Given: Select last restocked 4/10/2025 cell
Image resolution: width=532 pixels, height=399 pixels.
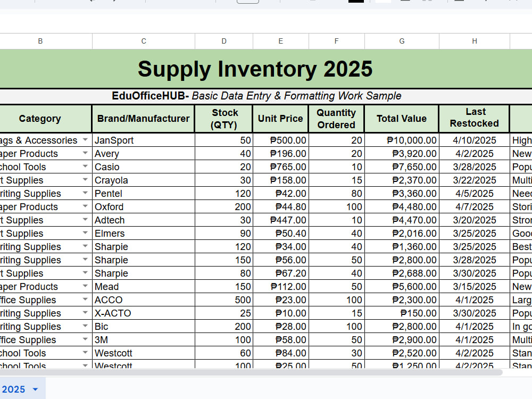Looking at the screenshot, I should (x=475, y=140).
